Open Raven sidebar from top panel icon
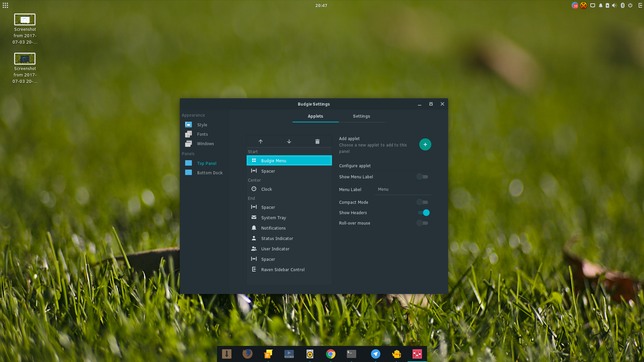 [x=640, y=5]
